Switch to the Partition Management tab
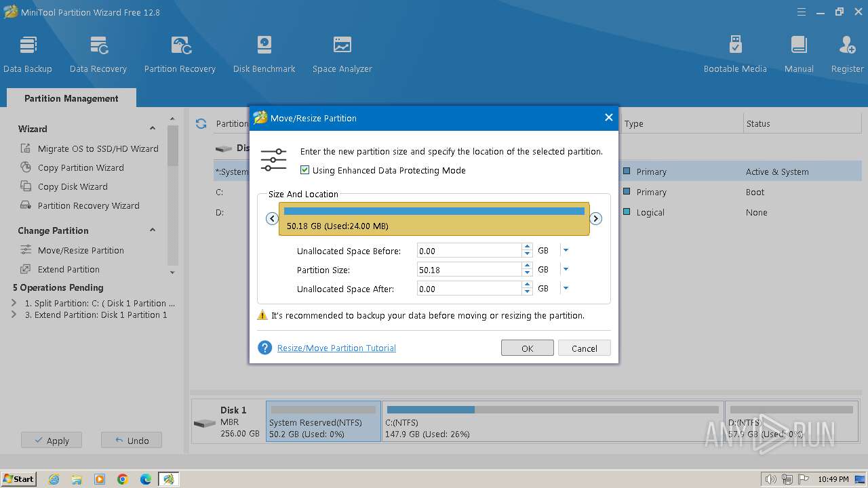The image size is (868, 488). (x=71, y=98)
